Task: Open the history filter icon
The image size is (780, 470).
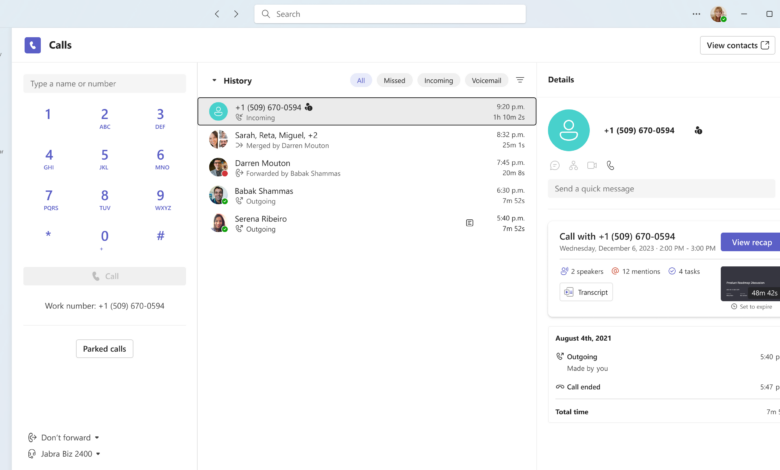Action: 520,80
